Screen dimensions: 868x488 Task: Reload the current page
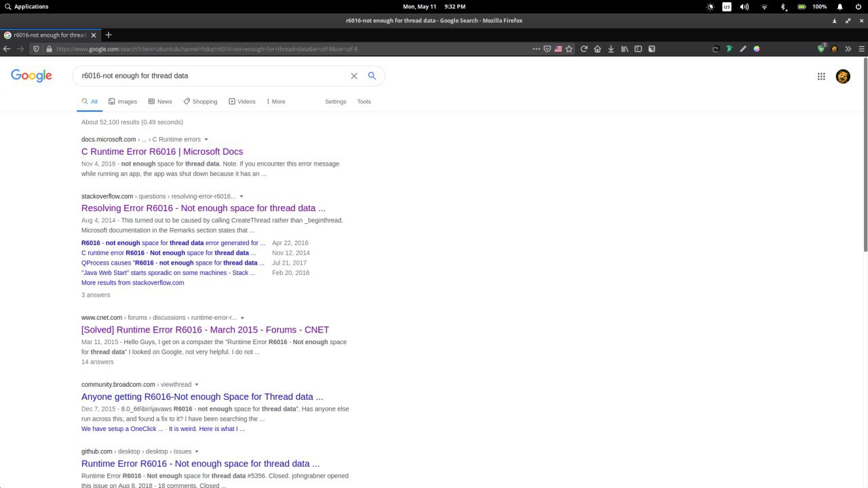point(584,49)
